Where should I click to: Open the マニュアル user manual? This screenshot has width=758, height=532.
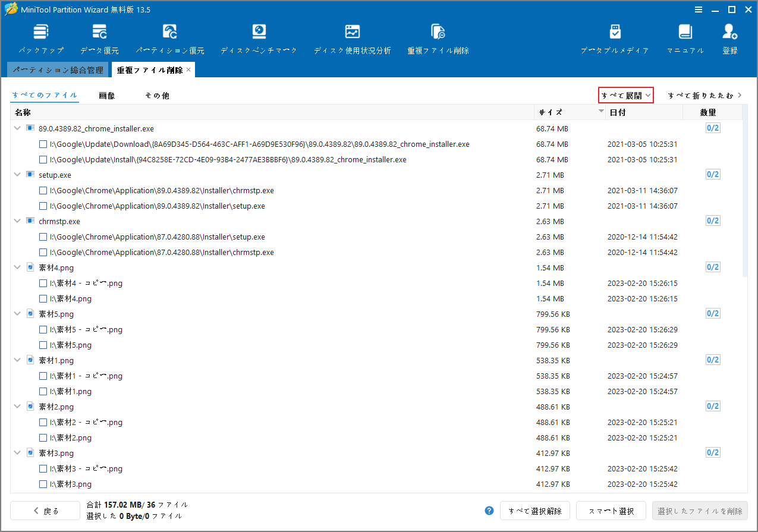(x=685, y=37)
